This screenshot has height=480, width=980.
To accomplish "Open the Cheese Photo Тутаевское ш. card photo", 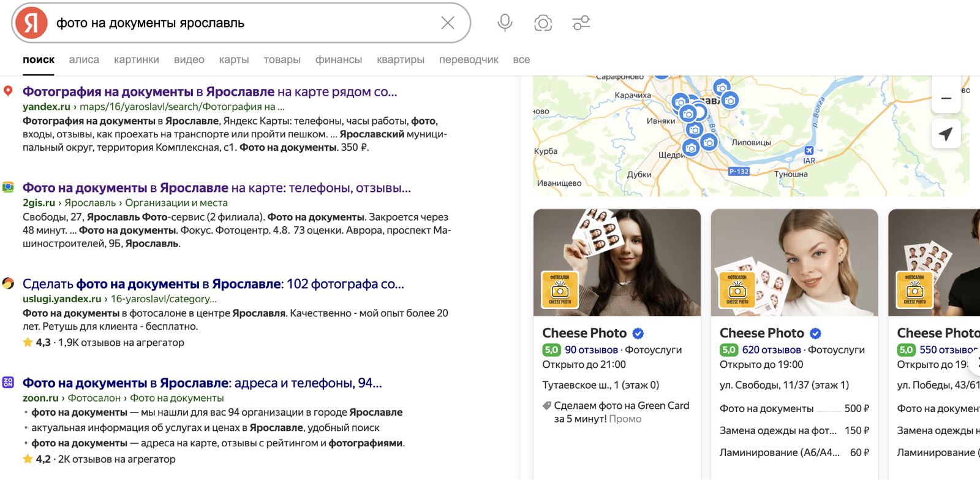I will click(617, 262).
